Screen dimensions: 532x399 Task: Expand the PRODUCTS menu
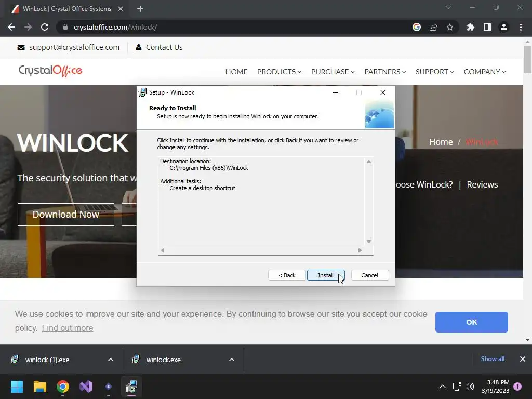[x=279, y=72]
